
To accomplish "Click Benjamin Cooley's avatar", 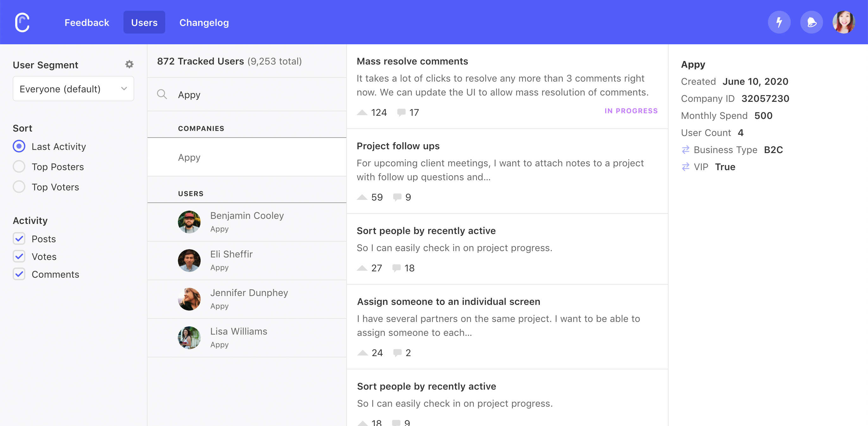I will coord(189,222).
